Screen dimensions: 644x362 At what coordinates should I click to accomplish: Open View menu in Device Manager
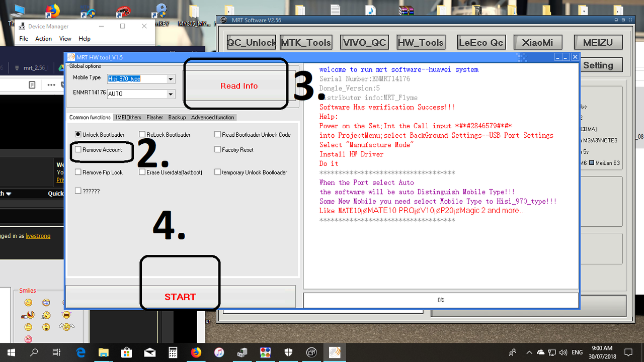[65, 39]
